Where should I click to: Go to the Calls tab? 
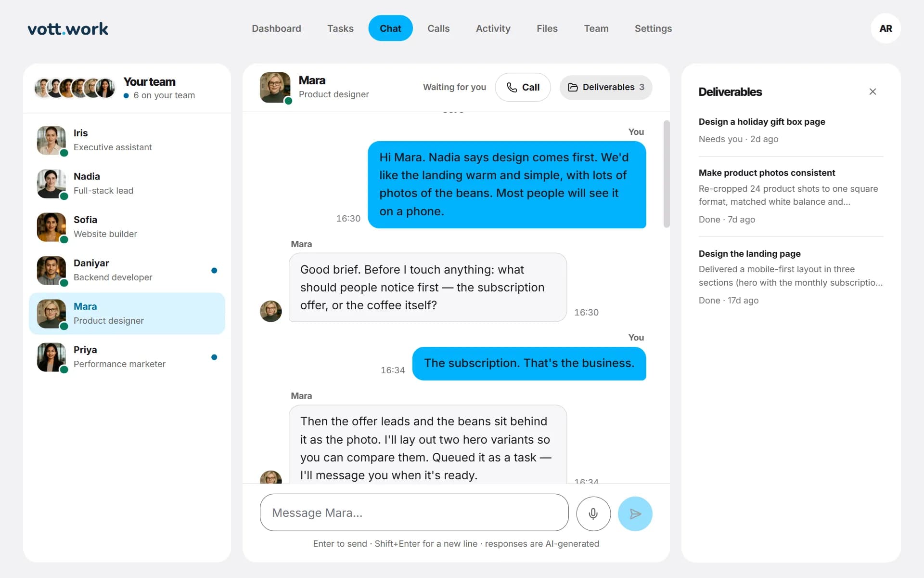[x=438, y=28]
